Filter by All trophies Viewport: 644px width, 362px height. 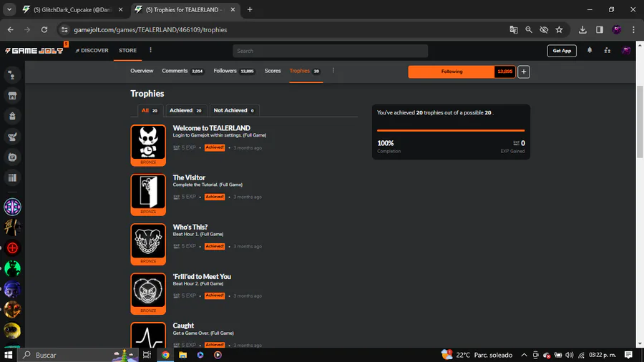click(150, 110)
